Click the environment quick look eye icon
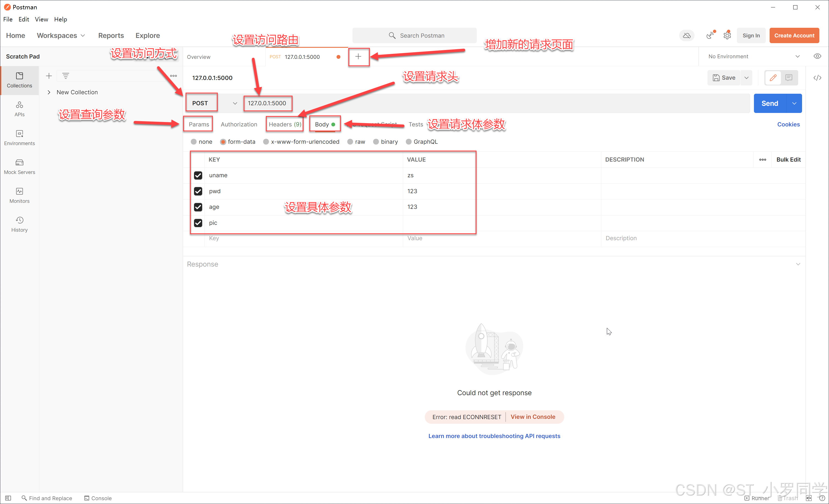Image resolution: width=829 pixels, height=504 pixels. click(x=817, y=56)
